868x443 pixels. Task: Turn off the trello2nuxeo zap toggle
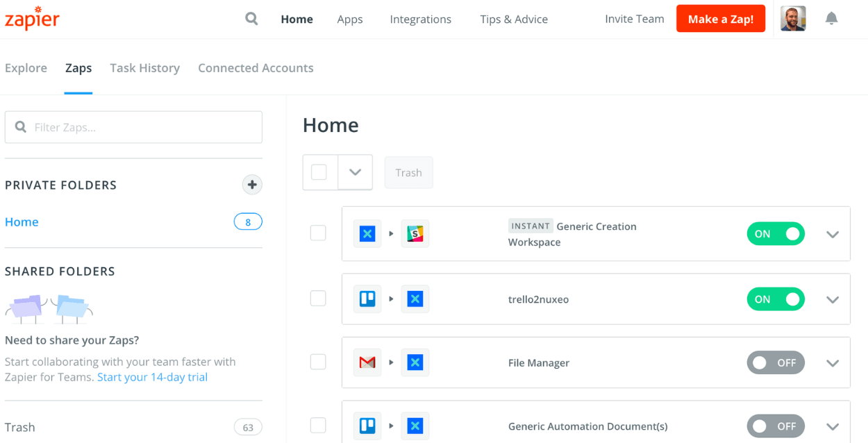(776, 299)
